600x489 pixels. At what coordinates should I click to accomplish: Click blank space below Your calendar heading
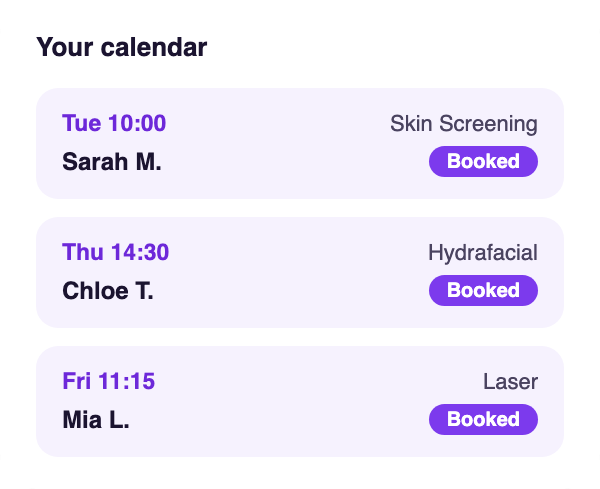pos(300,75)
